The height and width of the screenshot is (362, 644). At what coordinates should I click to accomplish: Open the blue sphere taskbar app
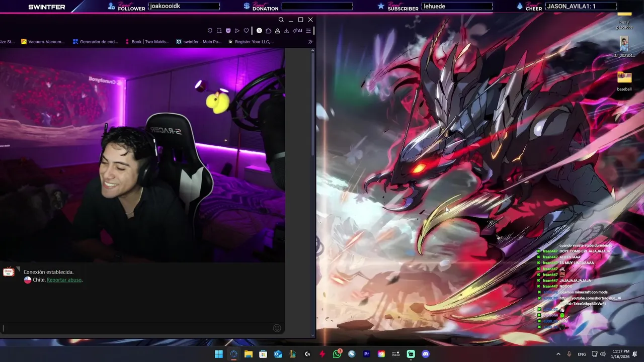[352, 354]
